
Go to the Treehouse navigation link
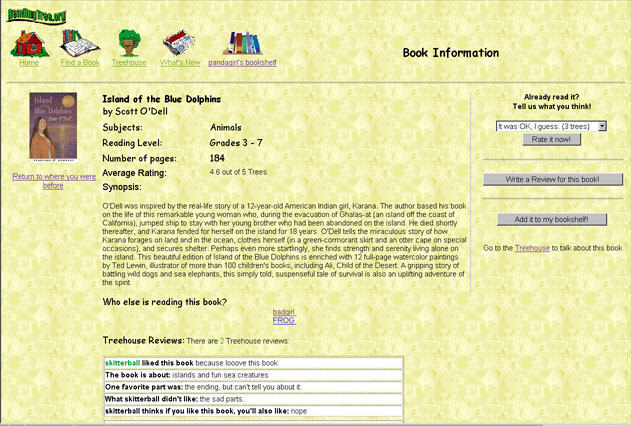(x=129, y=63)
